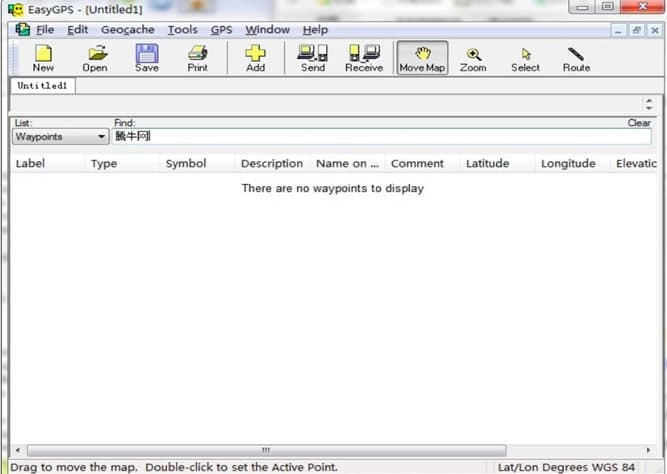
Task: Click the pane stepper up arrow
Action: pyautogui.click(x=649, y=101)
